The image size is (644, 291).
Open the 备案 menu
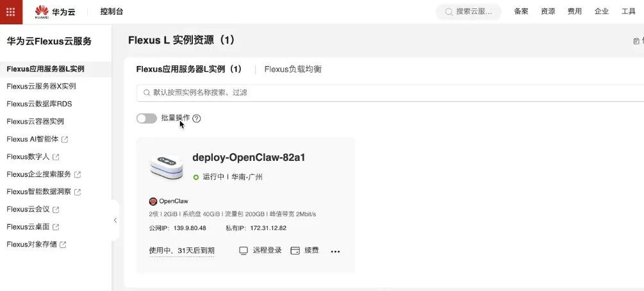(521, 12)
